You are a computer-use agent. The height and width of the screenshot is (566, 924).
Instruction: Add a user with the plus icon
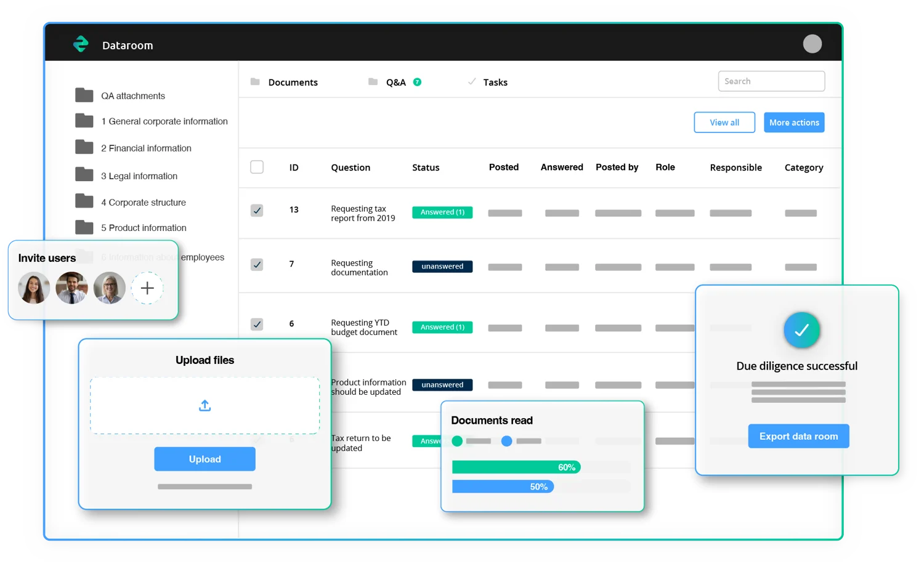(147, 288)
